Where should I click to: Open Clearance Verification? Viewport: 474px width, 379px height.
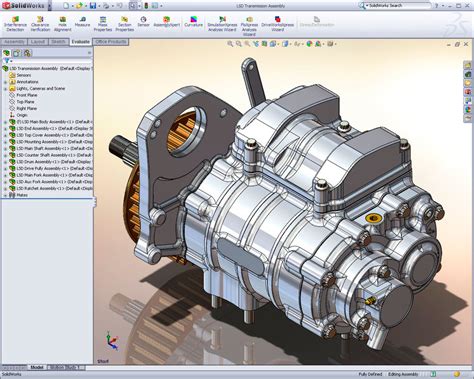[40, 24]
